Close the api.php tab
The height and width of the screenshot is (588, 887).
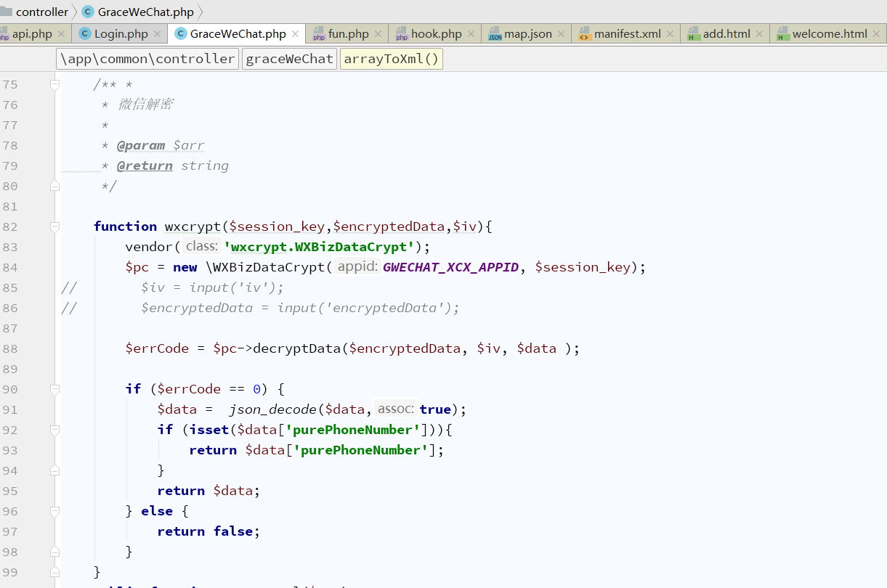click(61, 34)
